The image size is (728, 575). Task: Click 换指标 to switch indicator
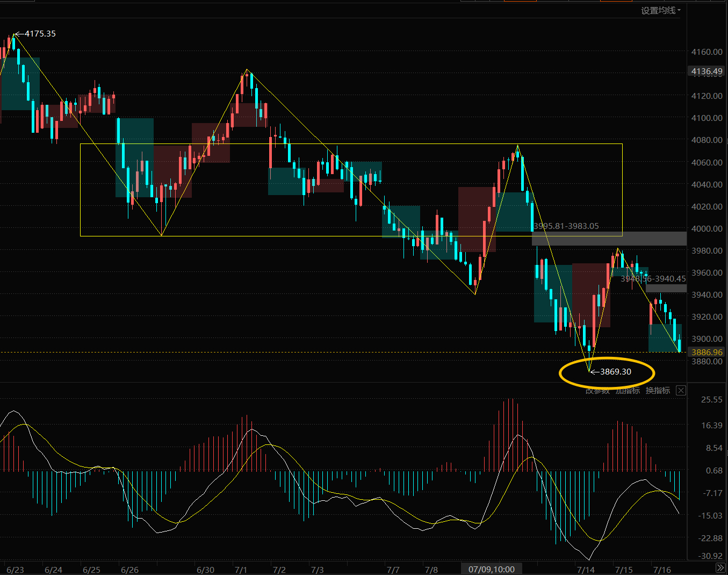click(x=658, y=391)
